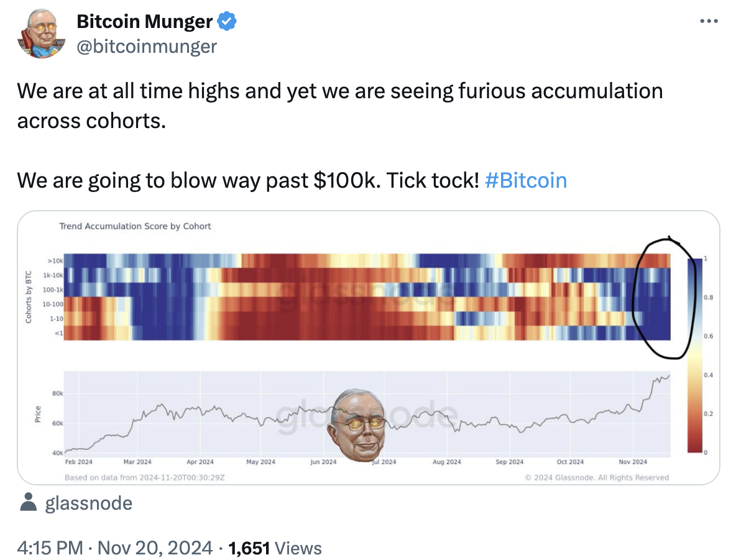Click the Glassnode All Rights Reserved text

597,477
